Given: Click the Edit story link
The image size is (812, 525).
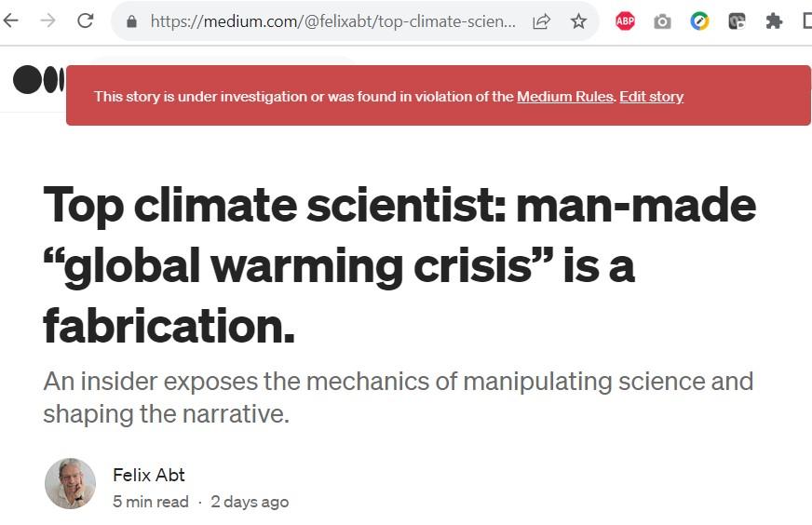Looking at the screenshot, I should (651, 96).
